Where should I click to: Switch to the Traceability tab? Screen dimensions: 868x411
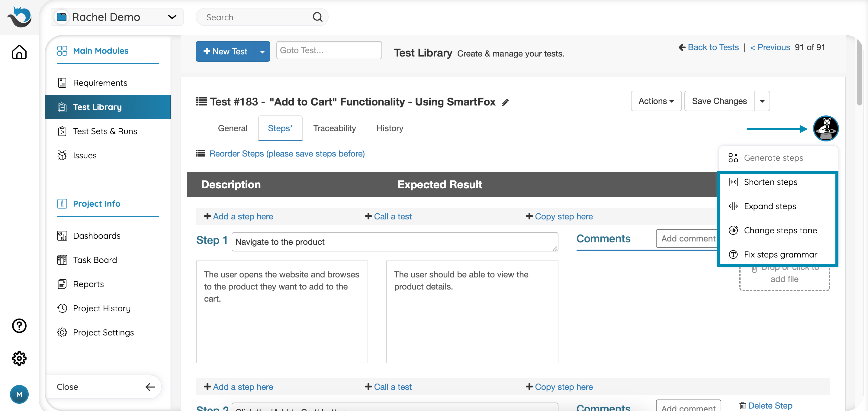click(x=334, y=128)
